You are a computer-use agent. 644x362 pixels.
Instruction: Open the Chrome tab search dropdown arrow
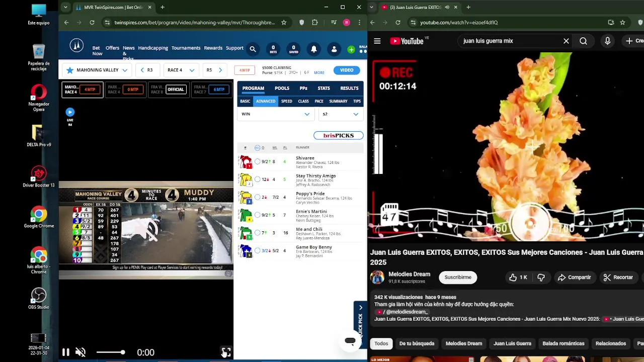tap(66, 7)
